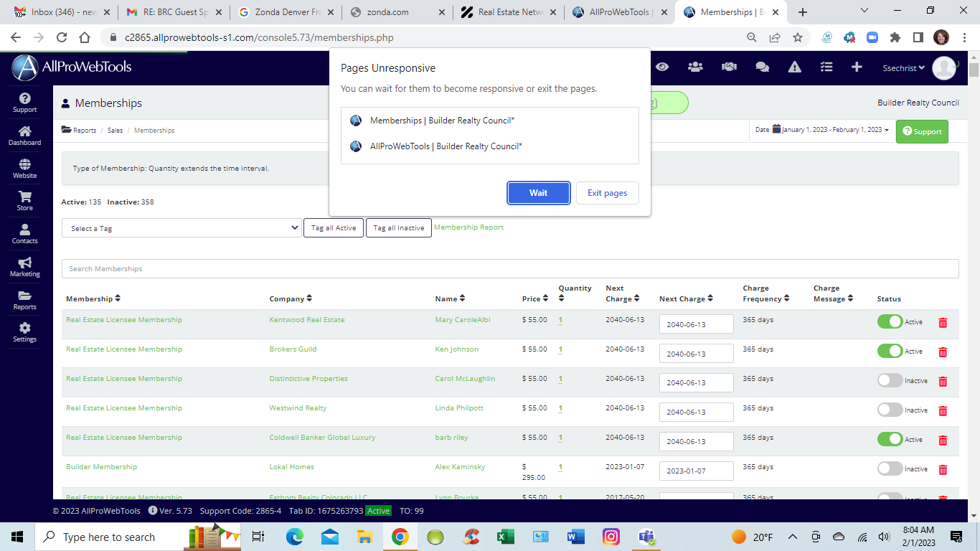Toggle Carol McLaughlin status switch
The image size is (980, 551).
[890, 380]
